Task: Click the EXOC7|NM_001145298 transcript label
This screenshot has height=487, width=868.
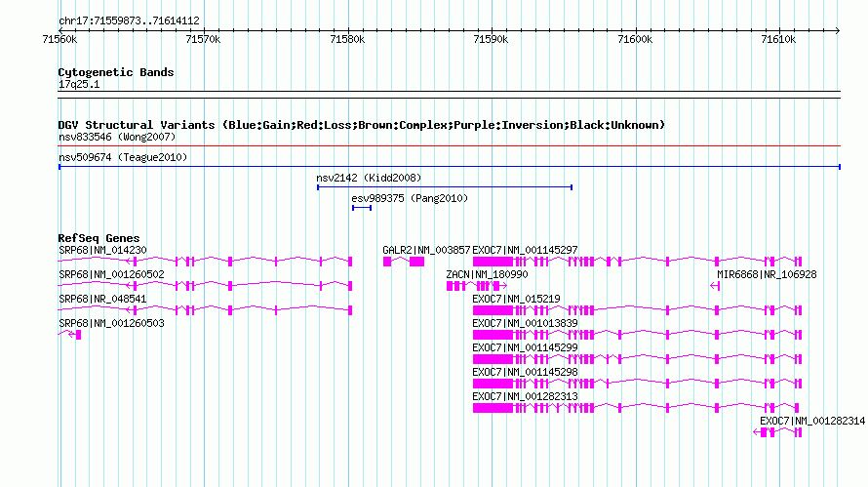Action: 525,372
